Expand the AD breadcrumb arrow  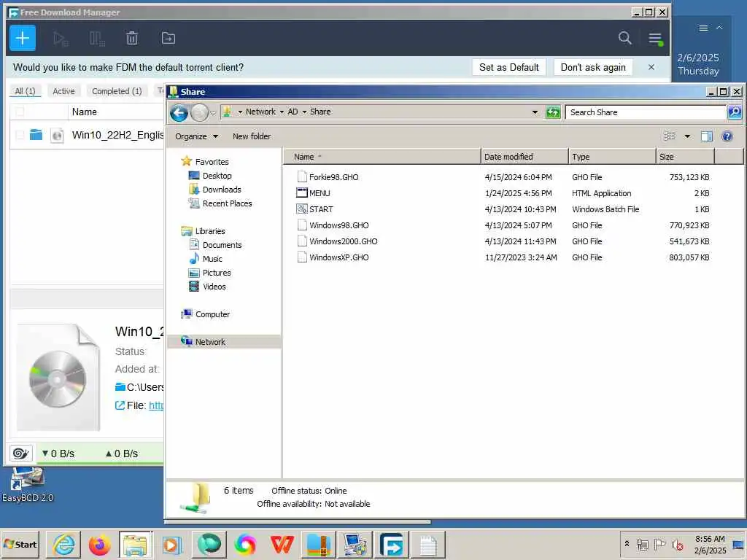coord(304,112)
